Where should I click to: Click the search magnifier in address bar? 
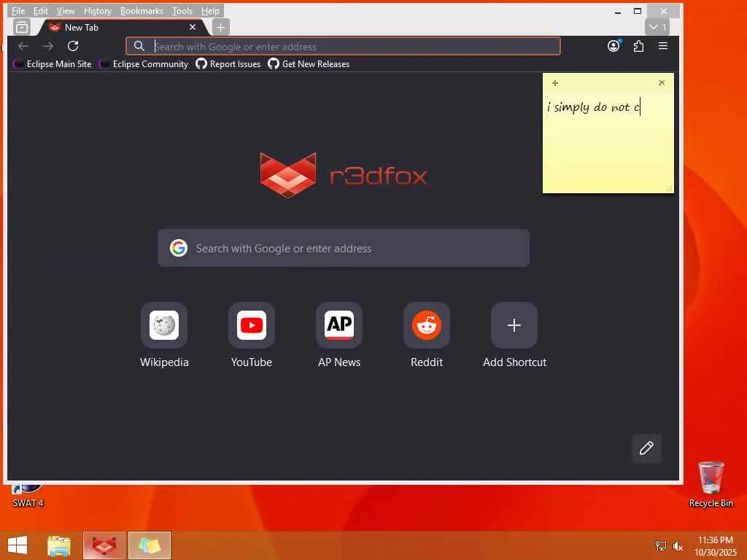tap(139, 46)
